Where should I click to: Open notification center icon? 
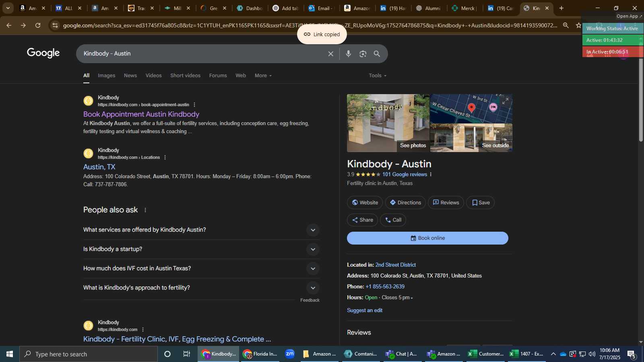631,354
